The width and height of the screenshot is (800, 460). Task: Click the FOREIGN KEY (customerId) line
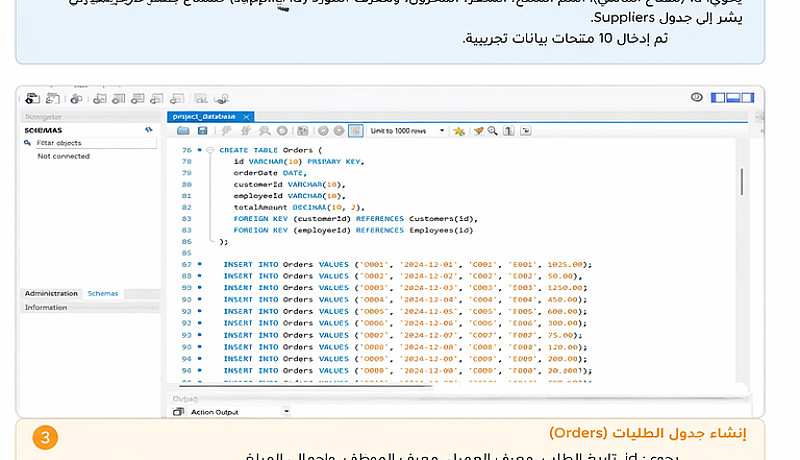point(356,219)
